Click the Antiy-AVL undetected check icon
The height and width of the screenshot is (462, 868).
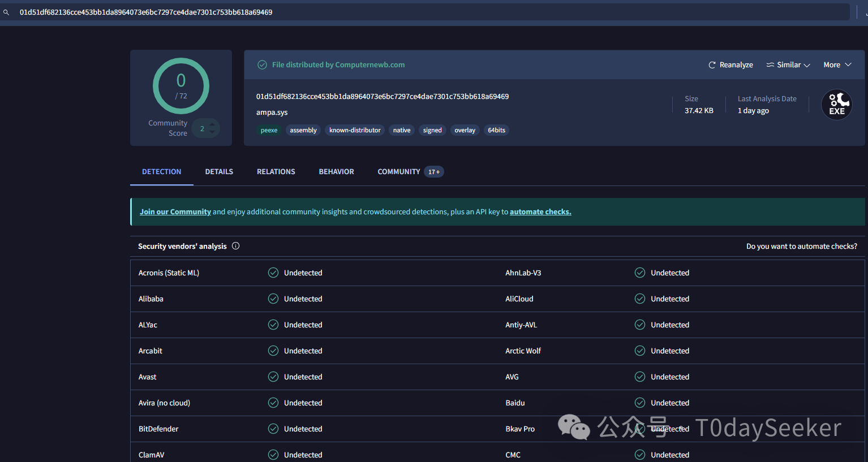coord(640,325)
